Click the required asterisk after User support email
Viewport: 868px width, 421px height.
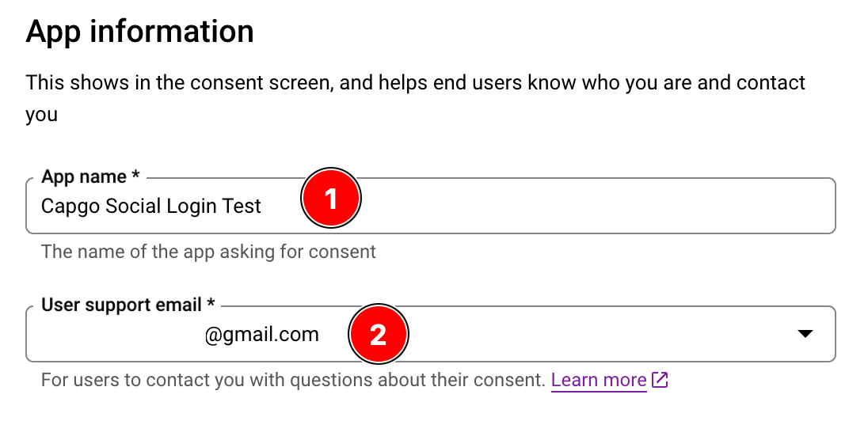(x=211, y=304)
